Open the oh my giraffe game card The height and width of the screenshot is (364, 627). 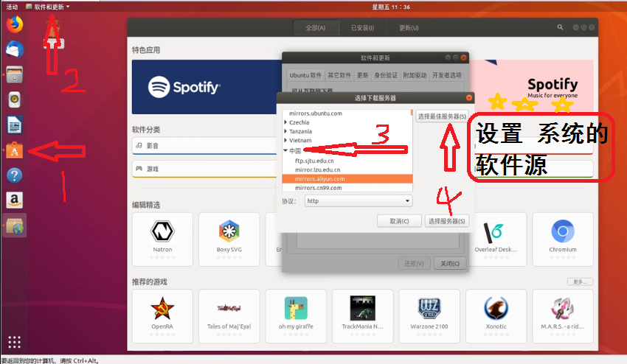tap(296, 316)
